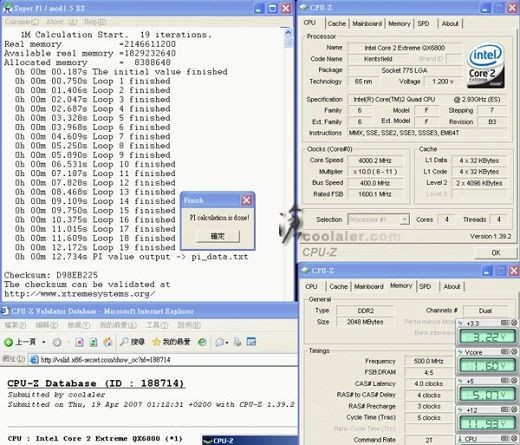Click the Checksum: D98EB225 line in Super PI
Screen dimensions: 520x445
[x=51, y=275]
